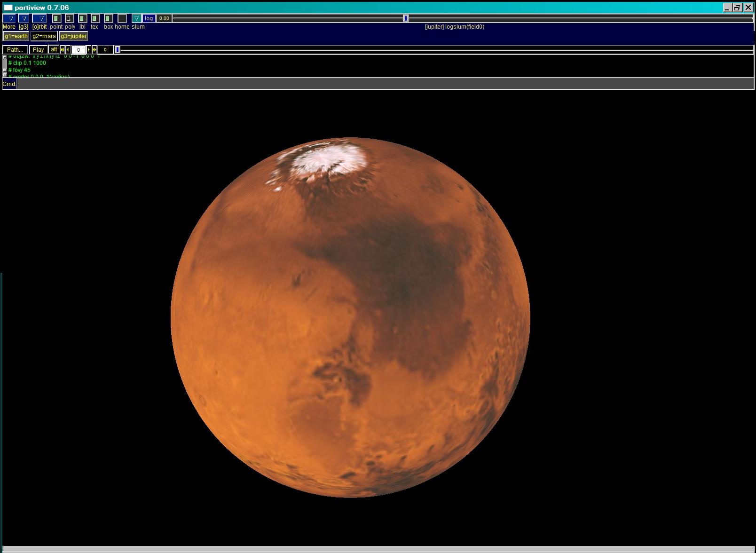Toggle lbl label display
756x553 pixels.
pos(82,18)
